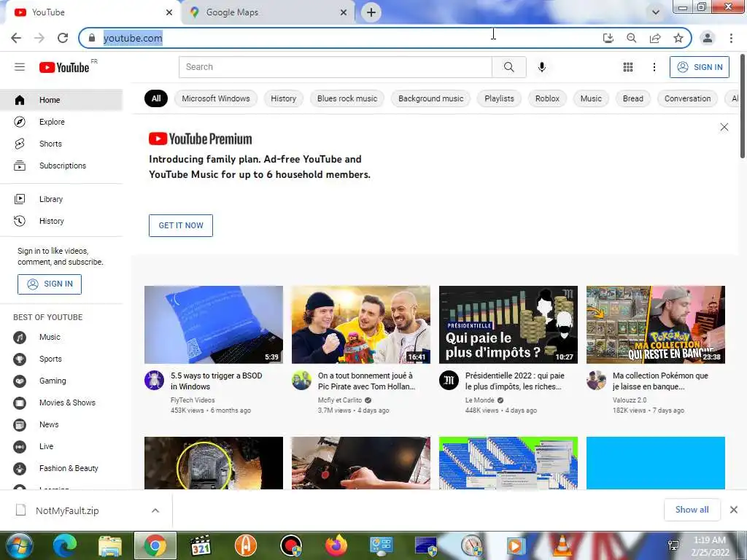Click the YouTube logo
The width and height of the screenshot is (747, 560).
tap(64, 67)
